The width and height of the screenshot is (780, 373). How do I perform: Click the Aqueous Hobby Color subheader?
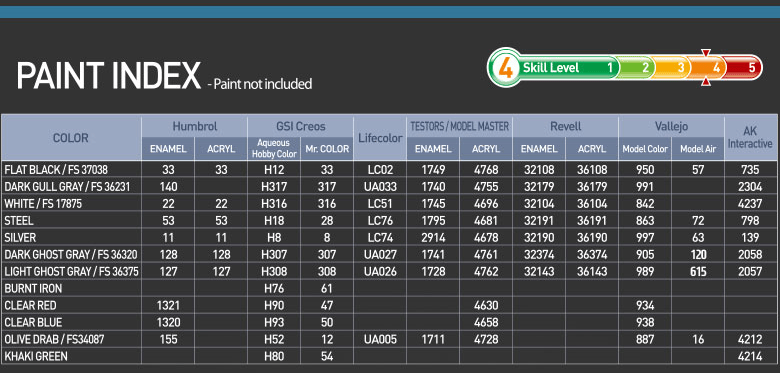click(274, 149)
